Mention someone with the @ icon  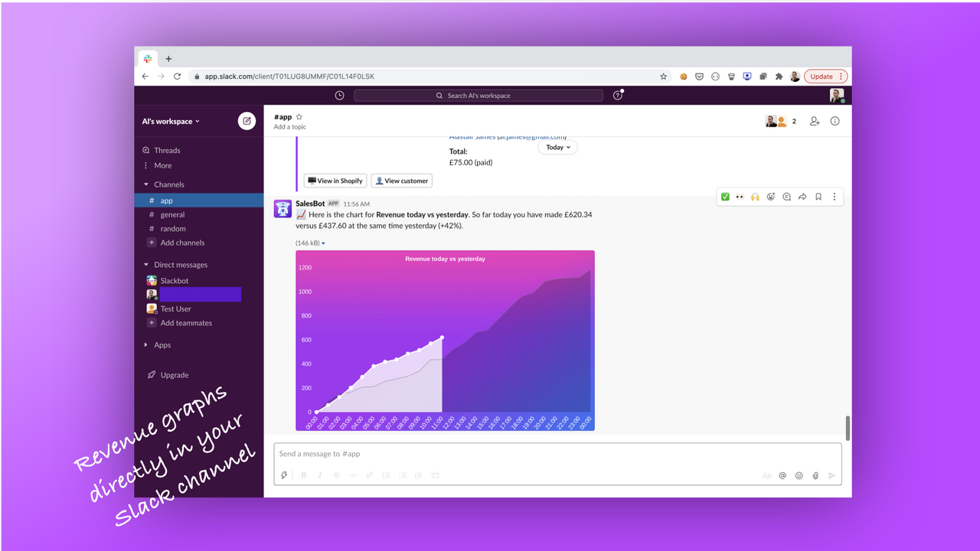(782, 474)
